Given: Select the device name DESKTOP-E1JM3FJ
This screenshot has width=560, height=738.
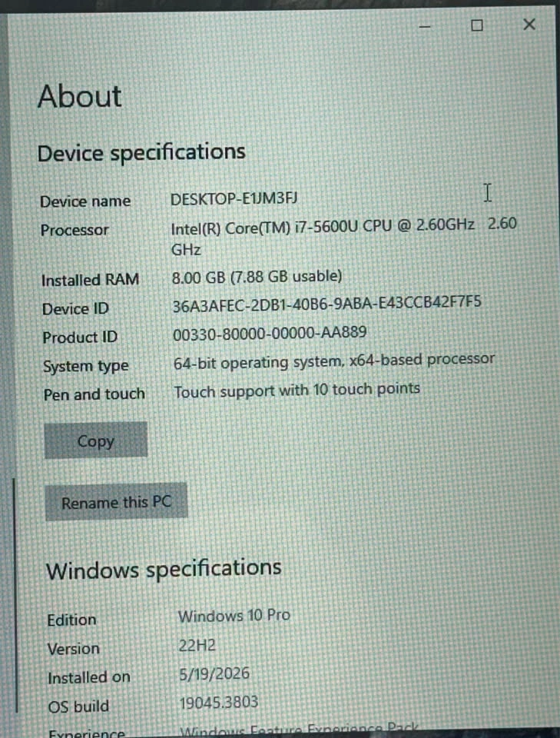Looking at the screenshot, I should click(x=234, y=198).
